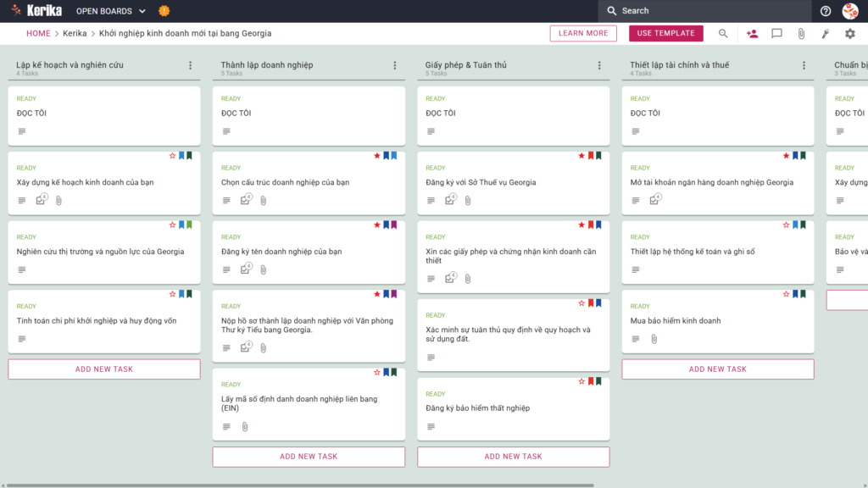
Task: Open the 'ĐỌC TÔI' card in 'Giấy phép & Tuân thủ'
Action: [x=513, y=115]
